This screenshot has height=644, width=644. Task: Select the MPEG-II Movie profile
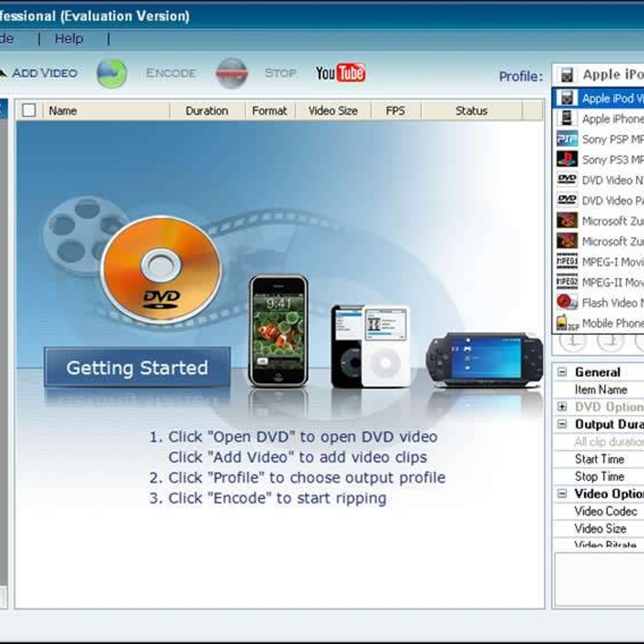coord(599,283)
